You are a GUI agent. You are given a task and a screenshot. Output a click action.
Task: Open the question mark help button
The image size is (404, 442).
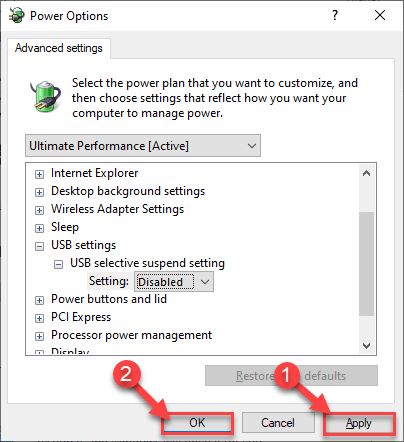coord(335,15)
